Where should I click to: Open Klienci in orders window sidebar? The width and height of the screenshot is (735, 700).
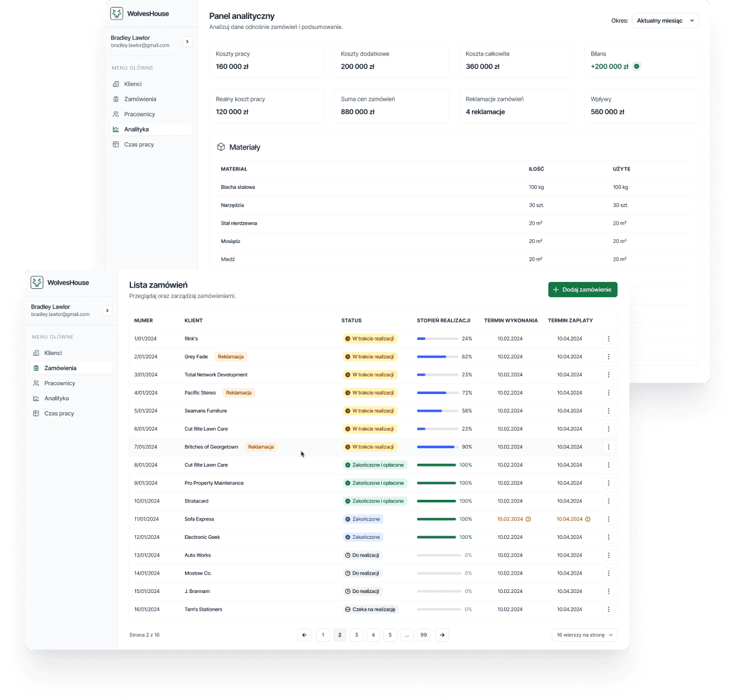pyautogui.click(x=71, y=353)
